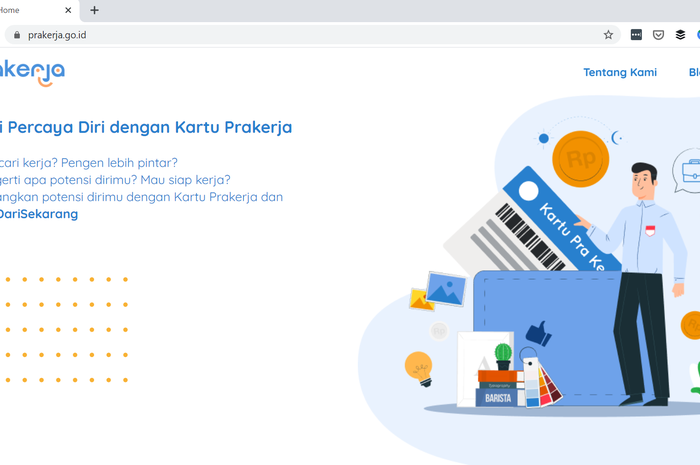Click the DariSekarang hashtag text

pos(38,214)
